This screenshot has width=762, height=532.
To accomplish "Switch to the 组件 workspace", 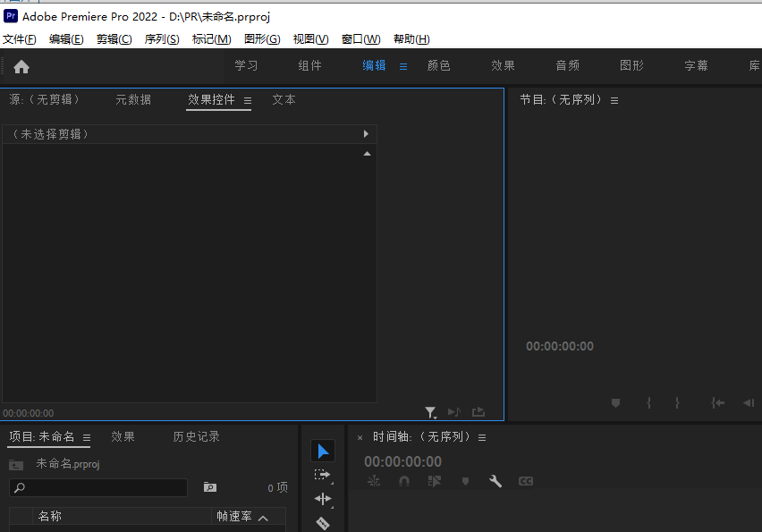I will point(310,65).
